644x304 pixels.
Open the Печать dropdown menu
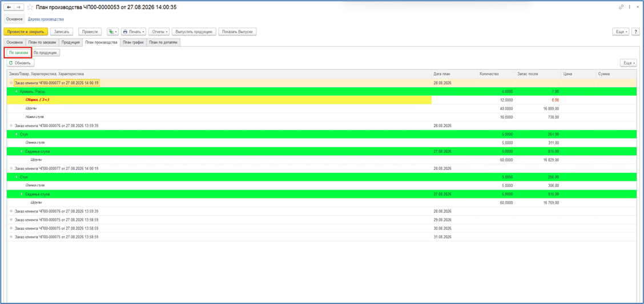click(133, 31)
